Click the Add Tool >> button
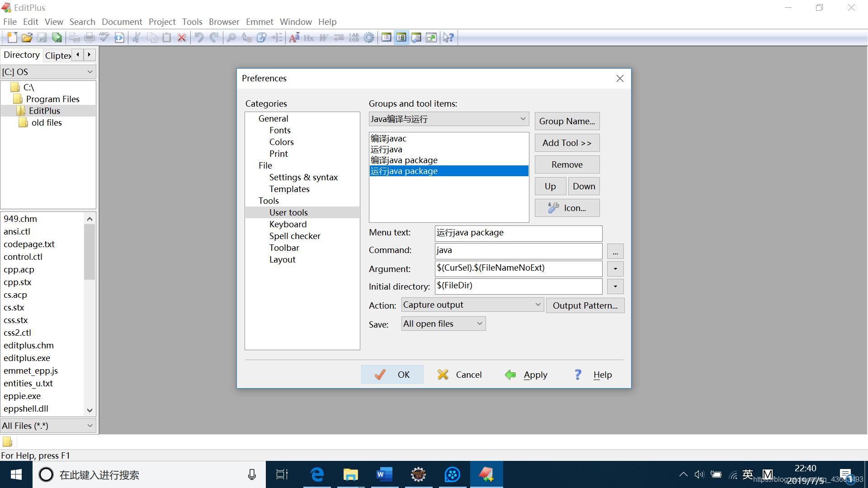Screen dimensions: 868x488 tap(567, 142)
